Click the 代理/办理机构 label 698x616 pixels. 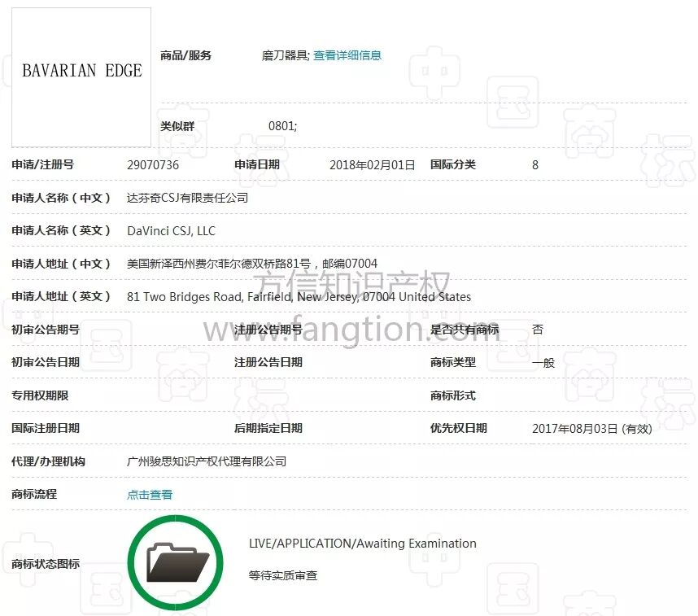click(48, 461)
